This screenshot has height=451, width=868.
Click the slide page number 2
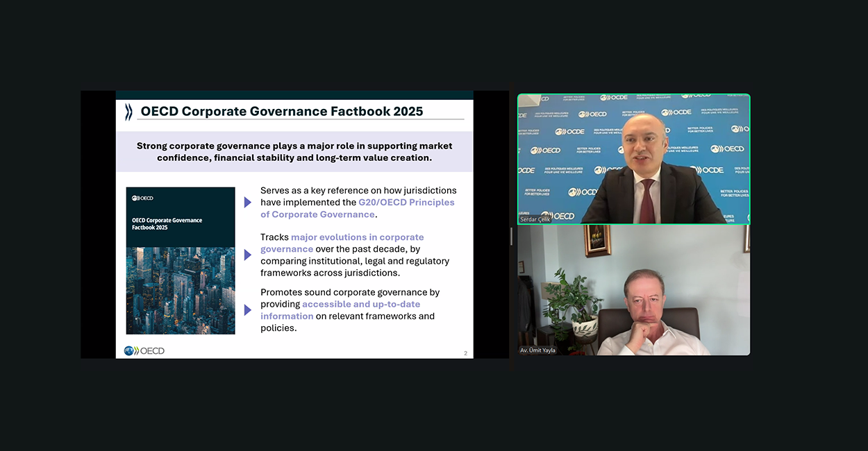click(x=465, y=353)
